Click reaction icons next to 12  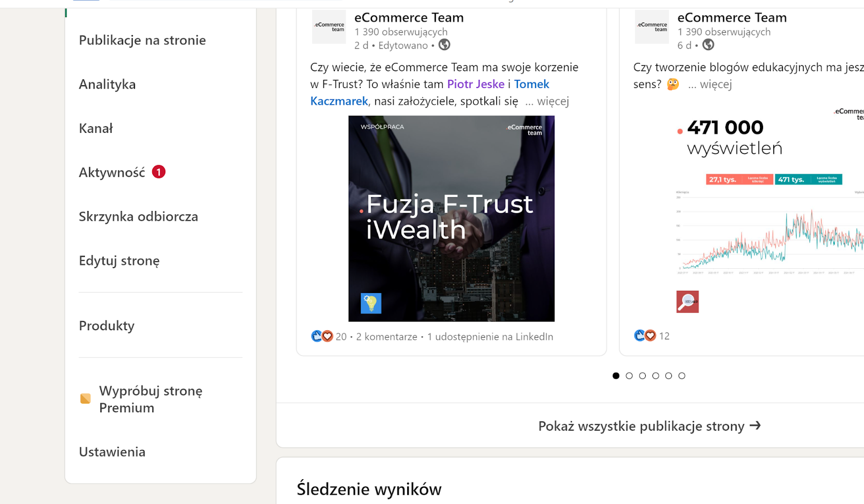click(x=645, y=336)
